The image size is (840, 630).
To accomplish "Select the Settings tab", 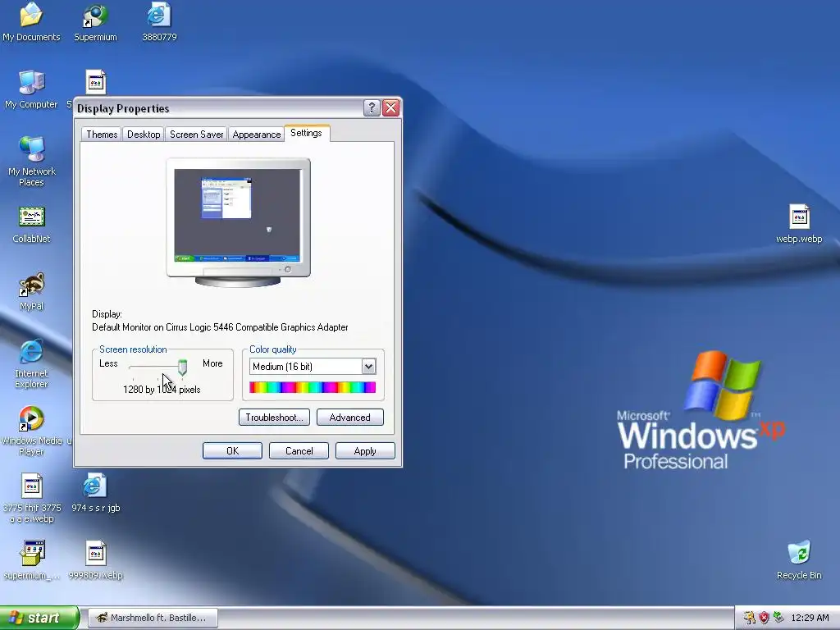I will [307, 133].
